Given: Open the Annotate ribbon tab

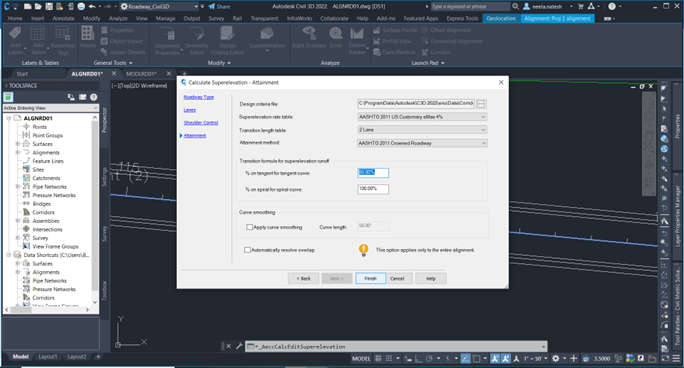Looking at the screenshot, I should (x=63, y=18).
